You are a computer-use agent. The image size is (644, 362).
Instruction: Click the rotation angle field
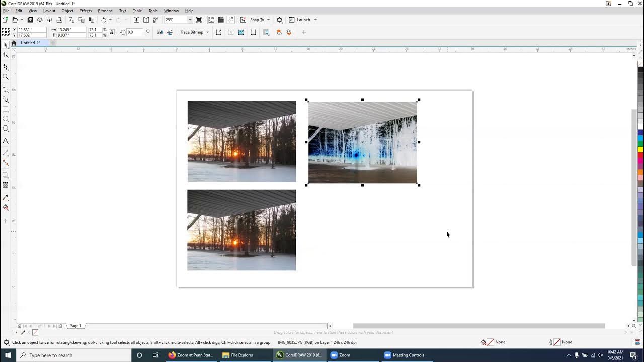pos(134,32)
